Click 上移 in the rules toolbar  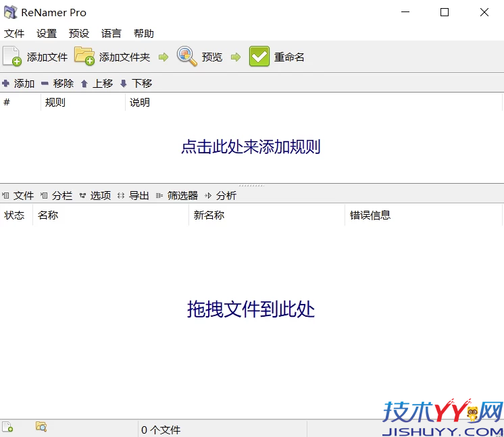point(103,84)
